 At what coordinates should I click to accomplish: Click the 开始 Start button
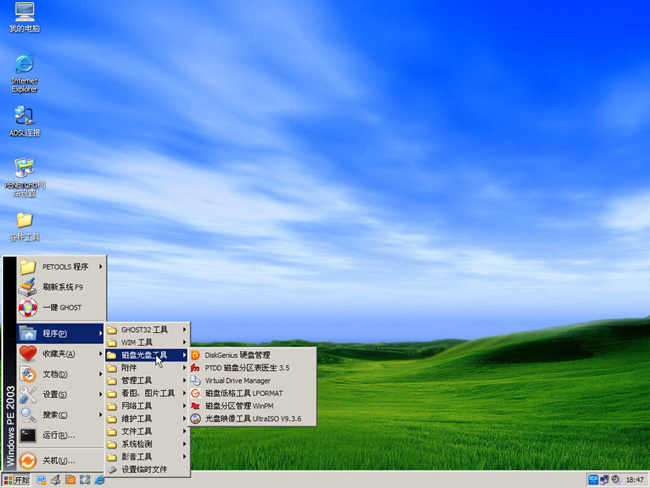click(x=17, y=480)
